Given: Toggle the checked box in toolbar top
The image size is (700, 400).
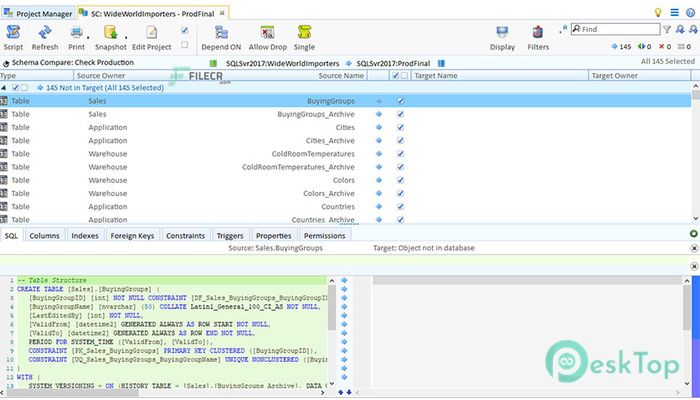Looking at the screenshot, I should click(x=185, y=30).
